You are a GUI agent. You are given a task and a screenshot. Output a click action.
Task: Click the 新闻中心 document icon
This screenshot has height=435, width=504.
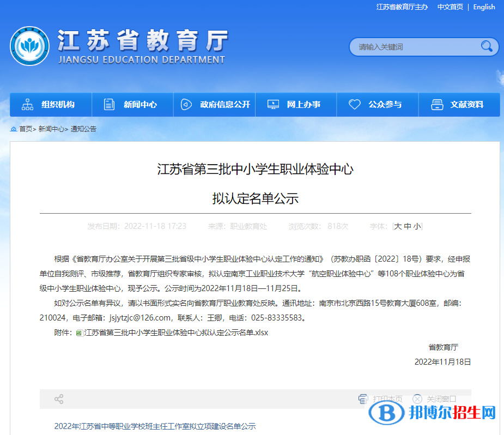(x=110, y=105)
